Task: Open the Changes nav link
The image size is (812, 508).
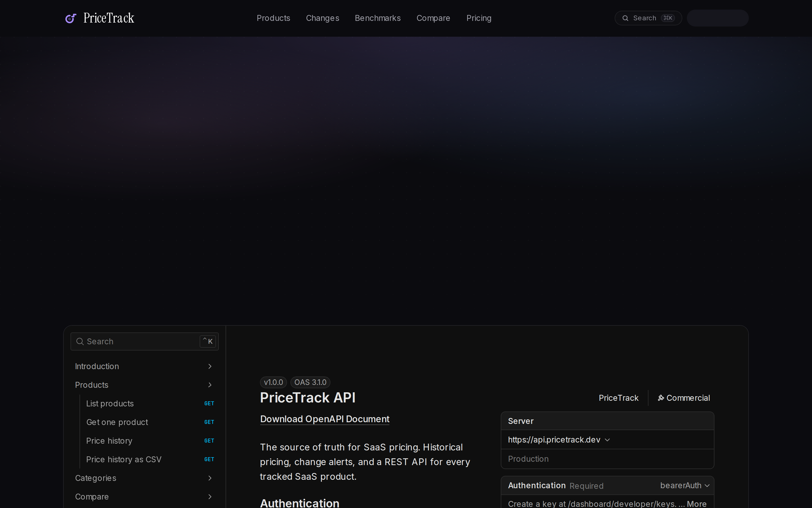Action: coord(323,18)
